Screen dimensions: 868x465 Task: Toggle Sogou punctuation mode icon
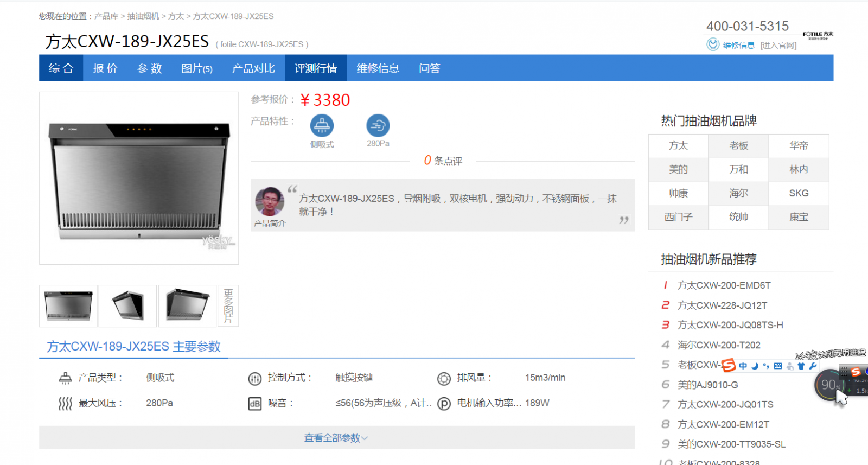click(766, 366)
